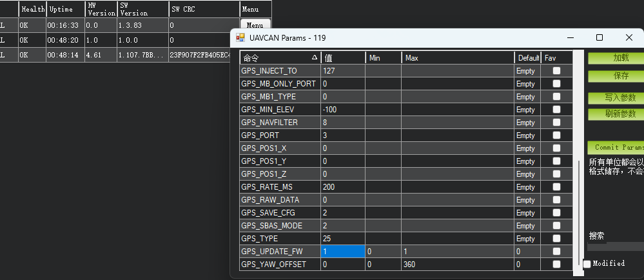This screenshot has width=644, height=280.
Task: Maximize the UAVCAN Params window
Action: (x=600, y=37)
